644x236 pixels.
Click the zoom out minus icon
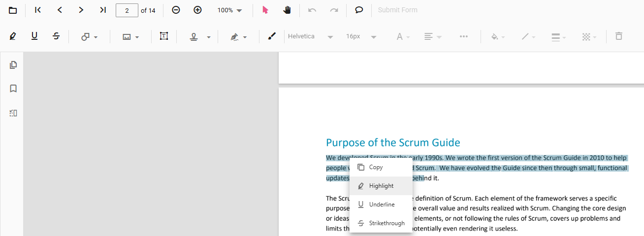pyautogui.click(x=176, y=10)
